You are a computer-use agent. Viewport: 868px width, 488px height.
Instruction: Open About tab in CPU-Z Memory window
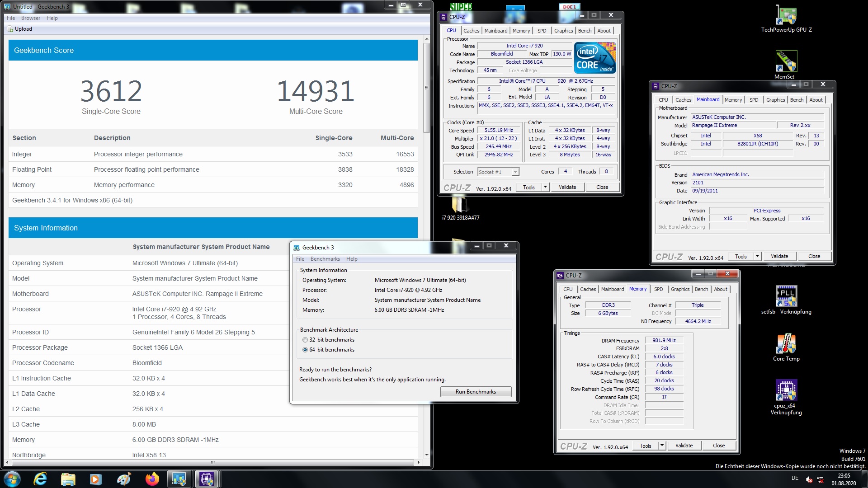click(x=721, y=289)
